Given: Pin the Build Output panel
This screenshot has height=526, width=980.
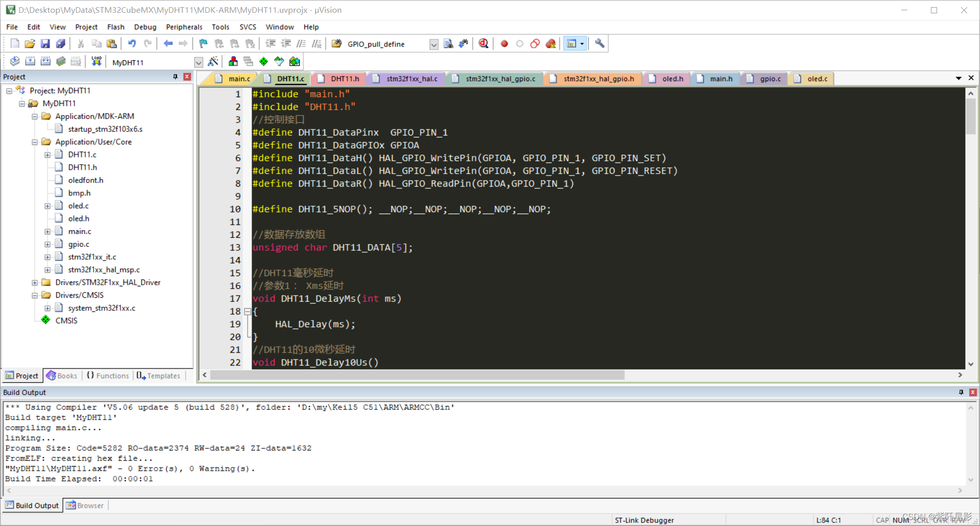Looking at the screenshot, I should click(960, 392).
